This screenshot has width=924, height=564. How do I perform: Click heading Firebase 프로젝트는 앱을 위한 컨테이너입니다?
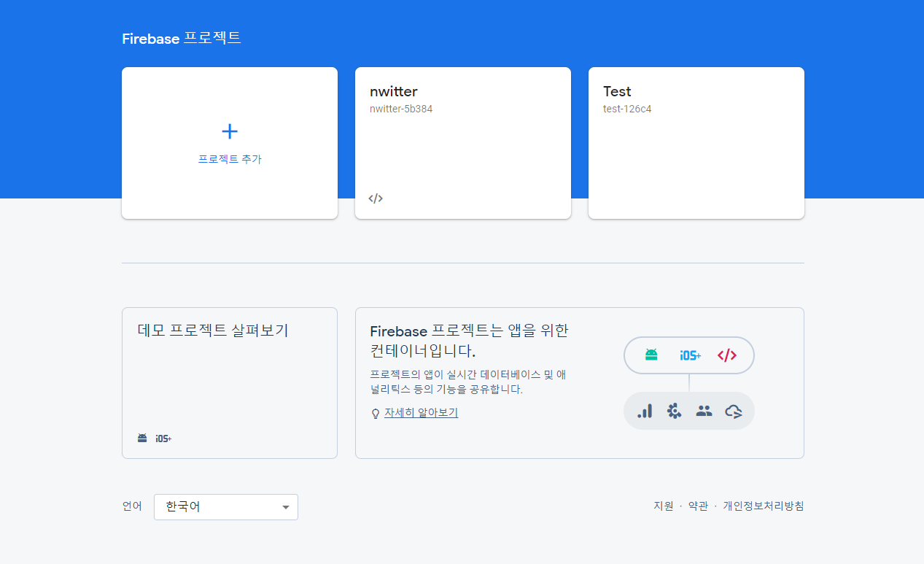[469, 341]
